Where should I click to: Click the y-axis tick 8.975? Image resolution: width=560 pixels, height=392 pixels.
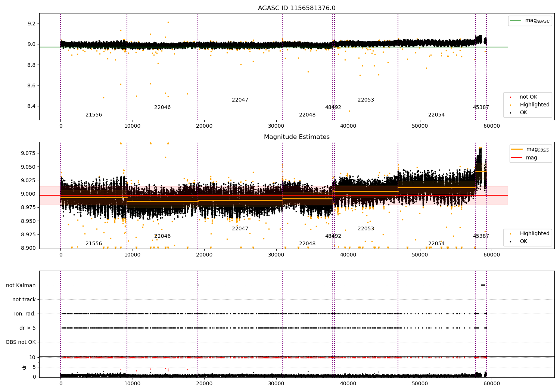(28, 208)
